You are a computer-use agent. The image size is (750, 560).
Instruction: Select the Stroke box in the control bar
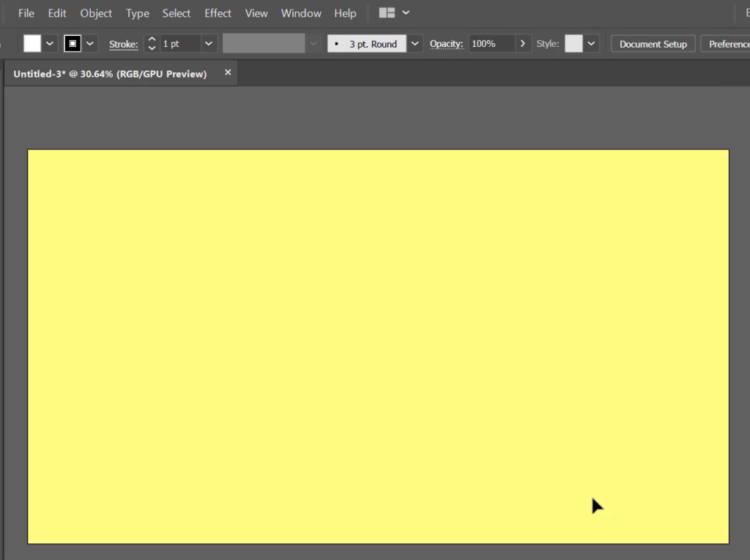tap(72, 43)
